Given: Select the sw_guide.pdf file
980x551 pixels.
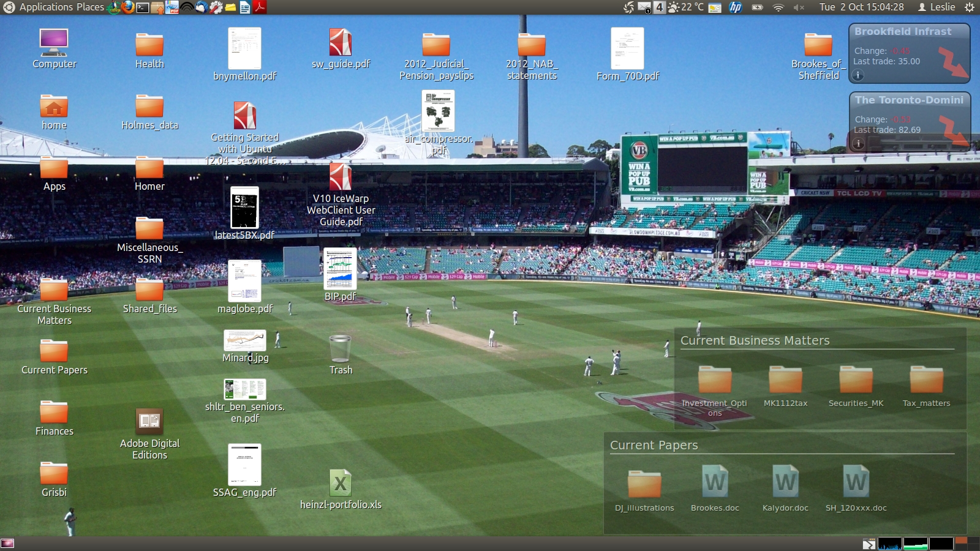Looking at the screenshot, I should 341,48.
